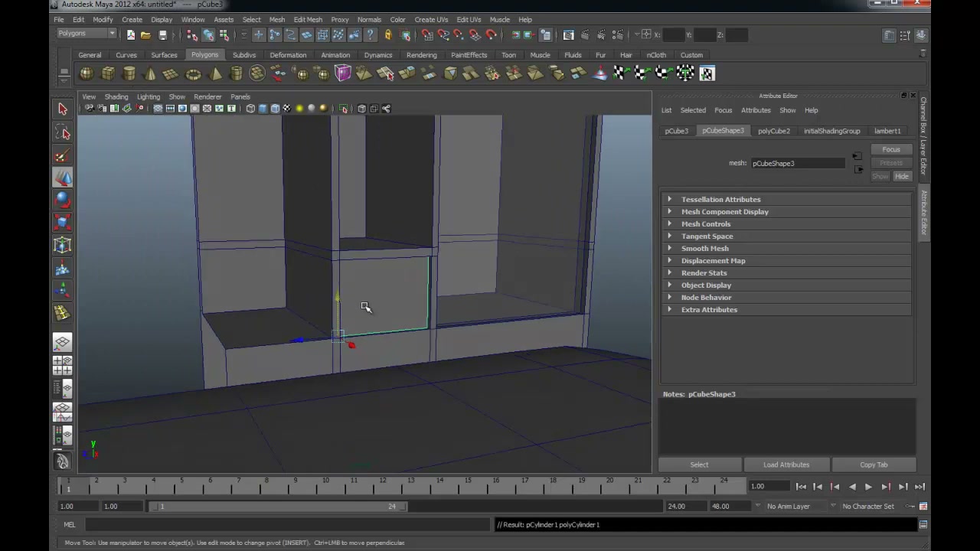The image size is (980, 551).
Task: Toggle wireframe on shaded in viewport
Action: pyautogui.click(x=275, y=109)
